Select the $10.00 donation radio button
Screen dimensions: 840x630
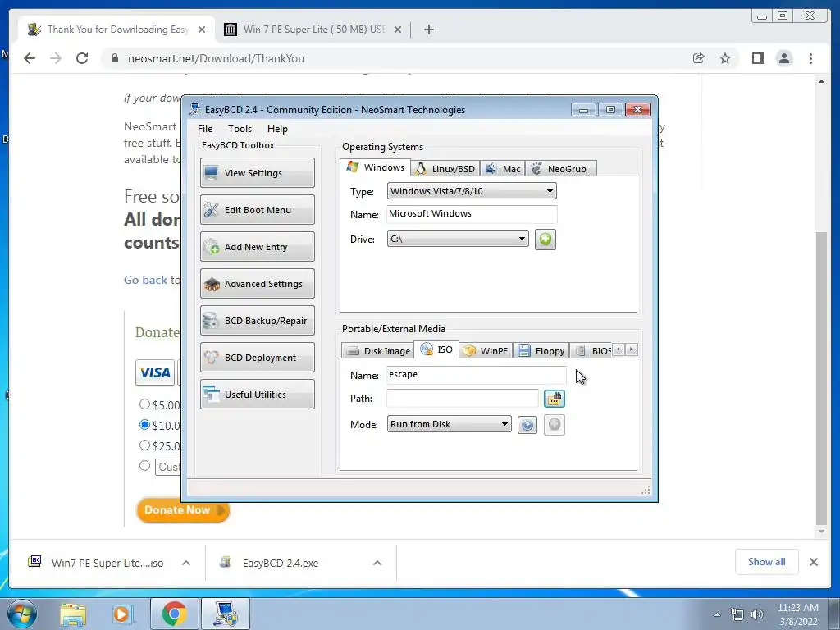[x=144, y=425]
